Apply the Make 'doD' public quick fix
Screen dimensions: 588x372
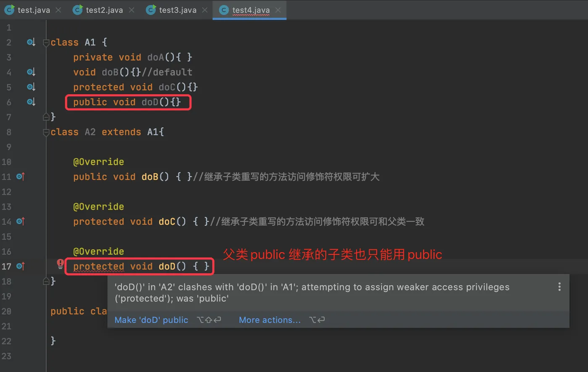point(151,320)
